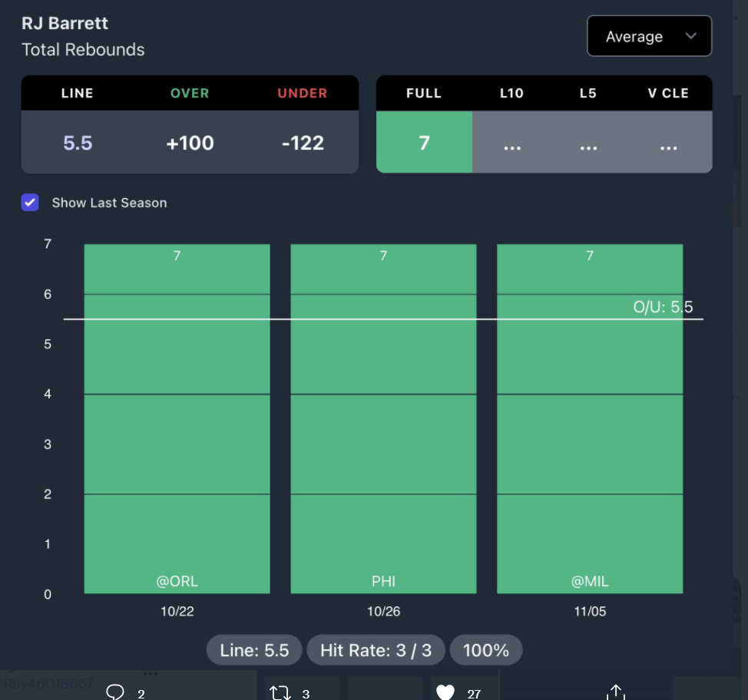The image size is (748, 700).
Task: Click the 5.5 line value
Action: [x=78, y=143]
